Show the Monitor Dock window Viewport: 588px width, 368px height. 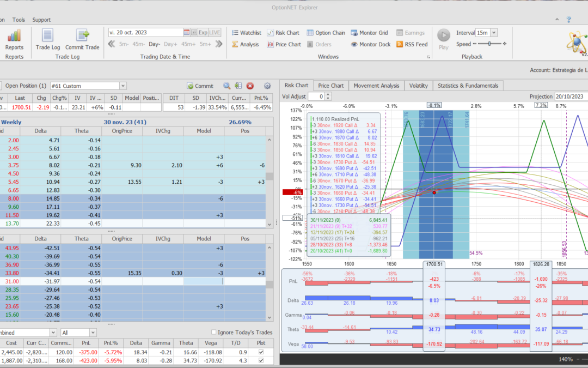(x=370, y=45)
